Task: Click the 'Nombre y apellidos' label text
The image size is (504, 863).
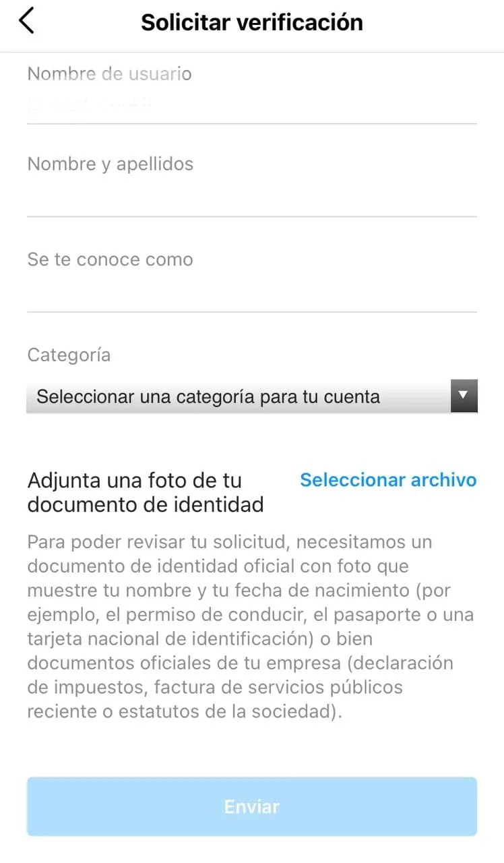Action: coord(111,165)
